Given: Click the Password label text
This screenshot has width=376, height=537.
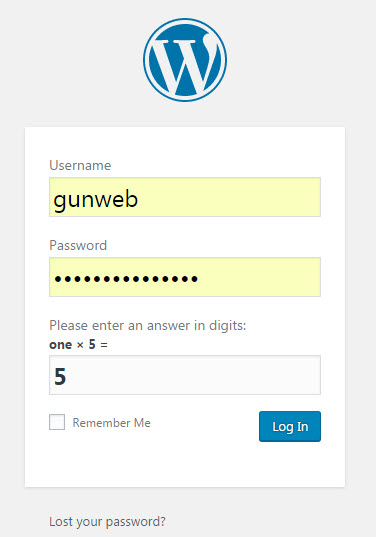Looking at the screenshot, I should (x=78, y=245).
